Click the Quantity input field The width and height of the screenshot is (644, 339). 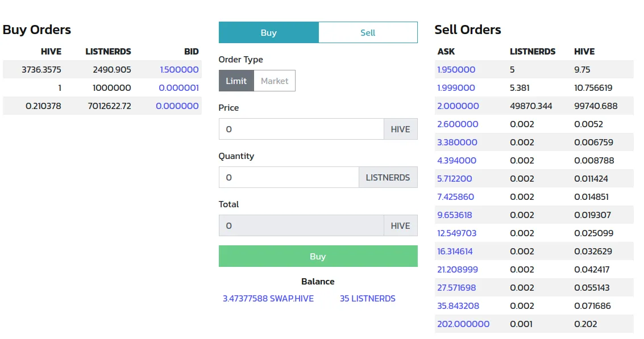[289, 177]
